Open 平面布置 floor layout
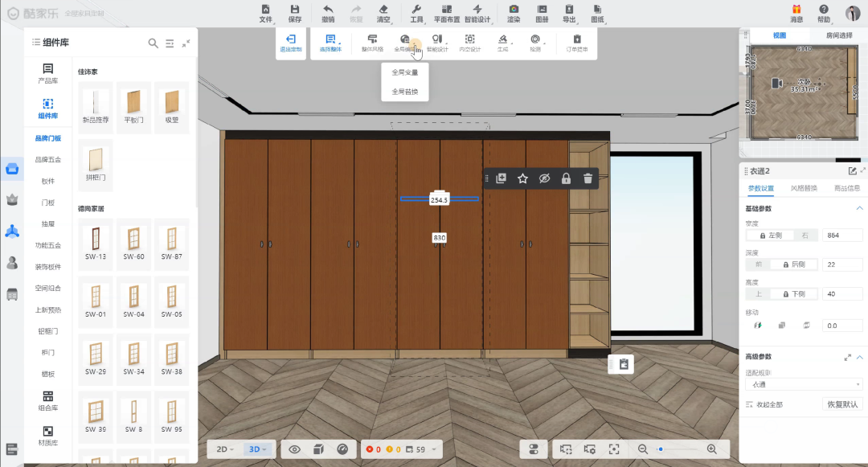Image resolution: width=868 pixels, height=467 pixels. (x=446, y=14)
